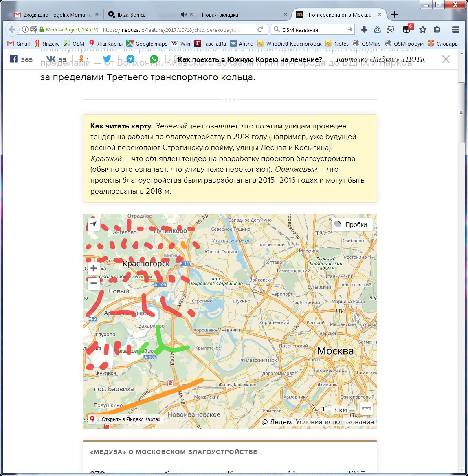The width and height of the screenshot is (468, 476).
Task: Toggle Пробки traffic layer on map
Action: (352, 224)
